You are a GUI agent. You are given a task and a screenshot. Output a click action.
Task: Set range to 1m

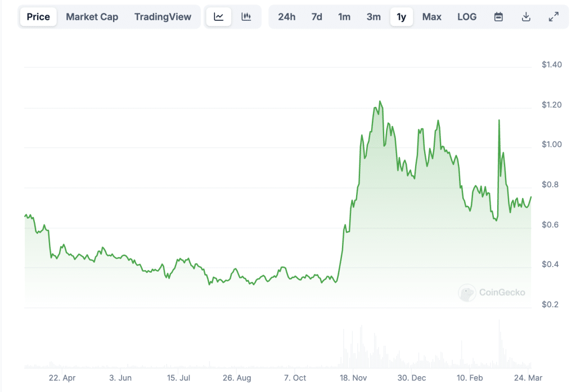[344, 17]
